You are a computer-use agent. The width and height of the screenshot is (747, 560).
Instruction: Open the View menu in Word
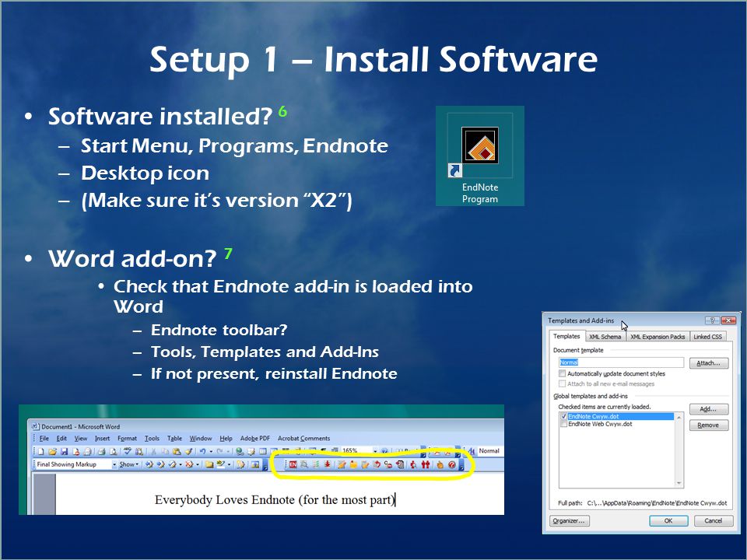coord(80,439)
